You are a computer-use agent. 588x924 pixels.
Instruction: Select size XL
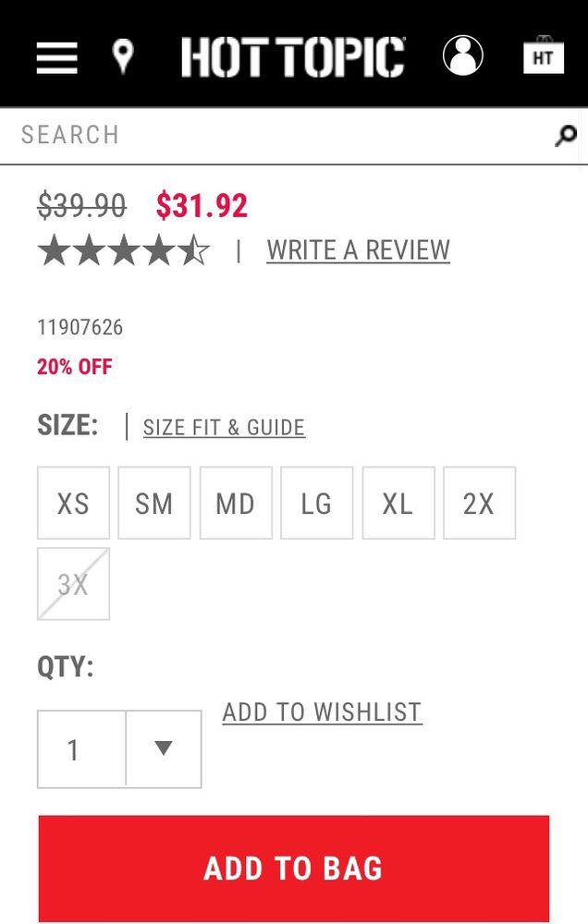click(398, 503)
